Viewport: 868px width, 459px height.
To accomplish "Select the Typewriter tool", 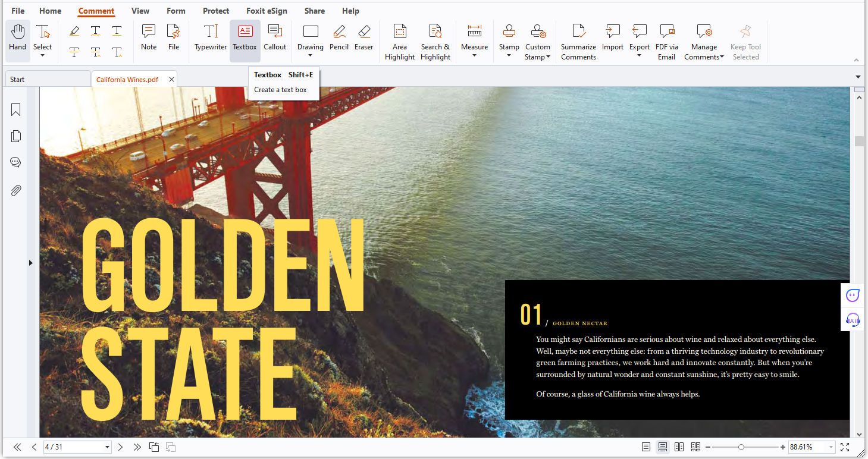I will pyautogui.click(x=210, y=40).
